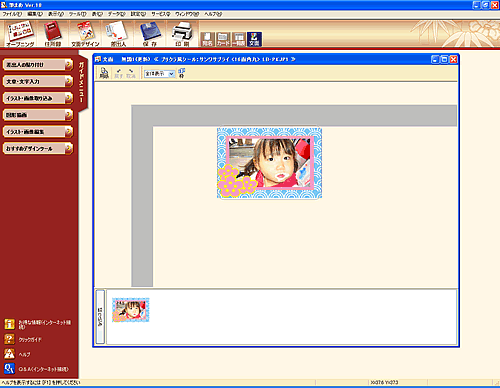
Task: Open the 設定(O) menu
Action: [138, 14]
